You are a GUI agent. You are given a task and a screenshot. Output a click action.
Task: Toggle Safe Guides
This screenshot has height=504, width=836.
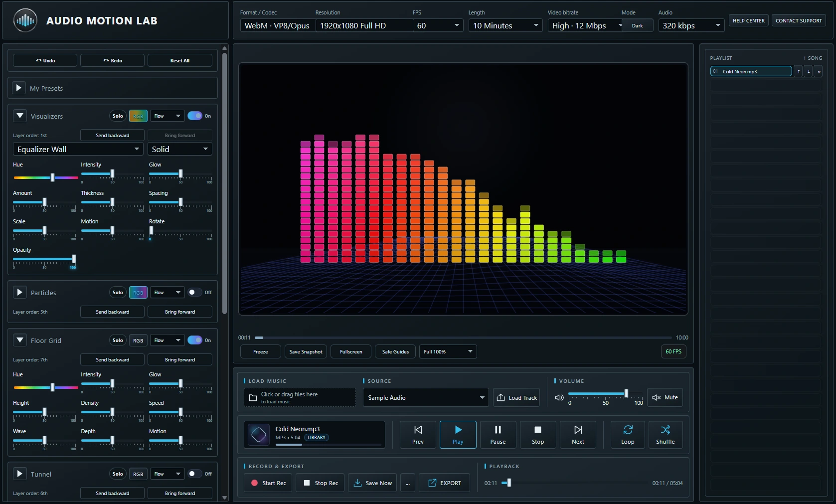pyautogui.click(x=395, y=351)
